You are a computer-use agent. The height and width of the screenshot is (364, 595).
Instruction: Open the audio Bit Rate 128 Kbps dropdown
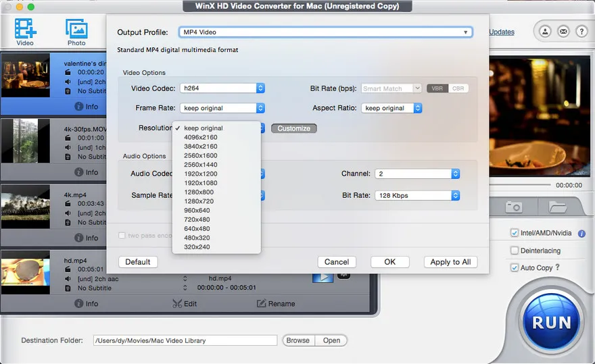tap(417, 195)
